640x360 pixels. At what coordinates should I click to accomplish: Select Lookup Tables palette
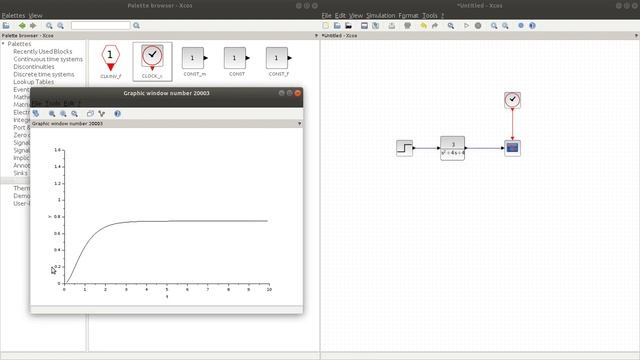pos(33,82)
